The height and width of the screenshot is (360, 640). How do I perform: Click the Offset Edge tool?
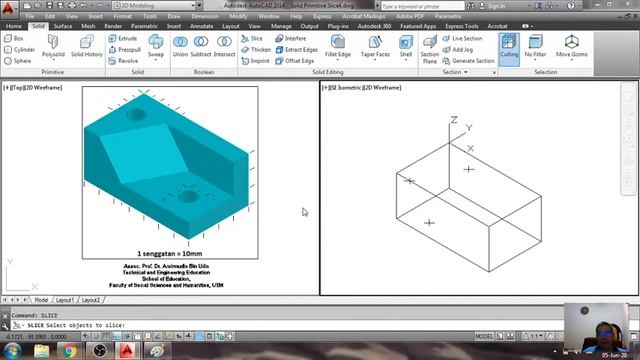click(x=295, y=61)
